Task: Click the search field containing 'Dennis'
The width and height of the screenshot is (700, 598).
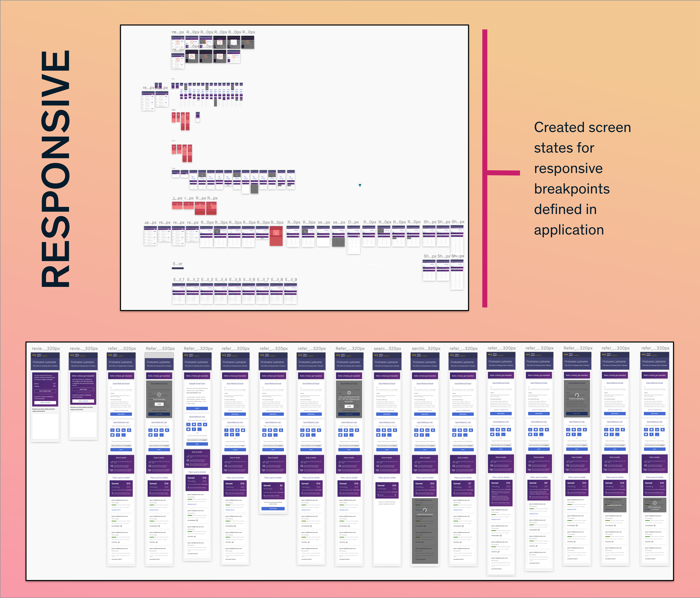Action: point(387,495)
